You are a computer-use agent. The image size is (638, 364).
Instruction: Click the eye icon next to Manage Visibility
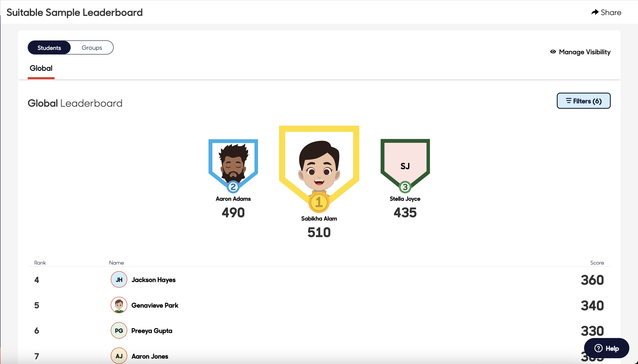[553, 52]
